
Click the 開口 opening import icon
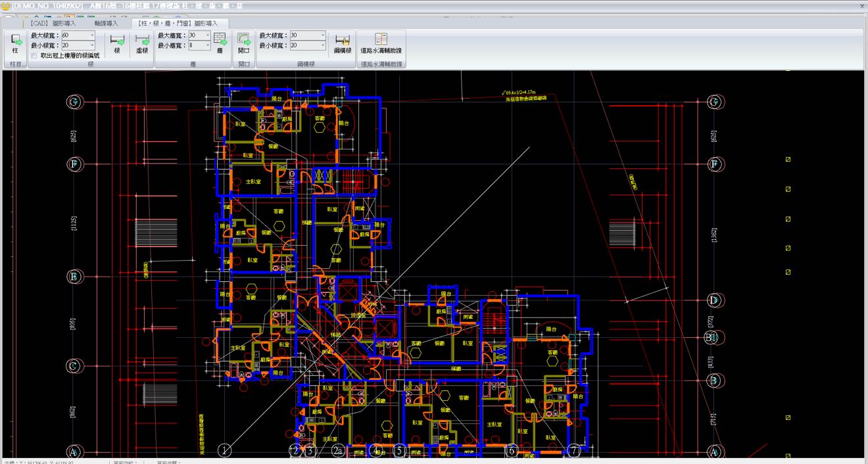244,42
